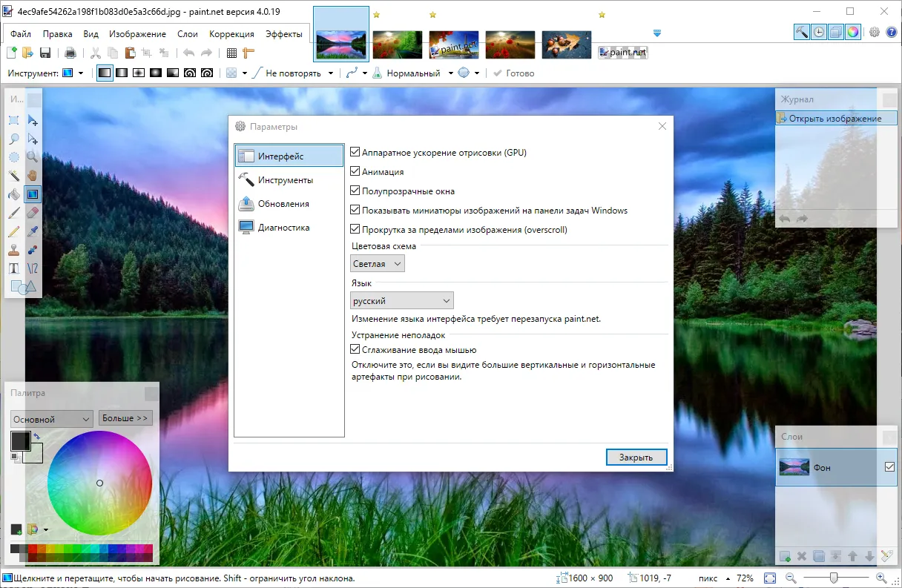This screenshot has width=902, height=588.
Task: Click the primary color swatch
Action: click(20, 440)
